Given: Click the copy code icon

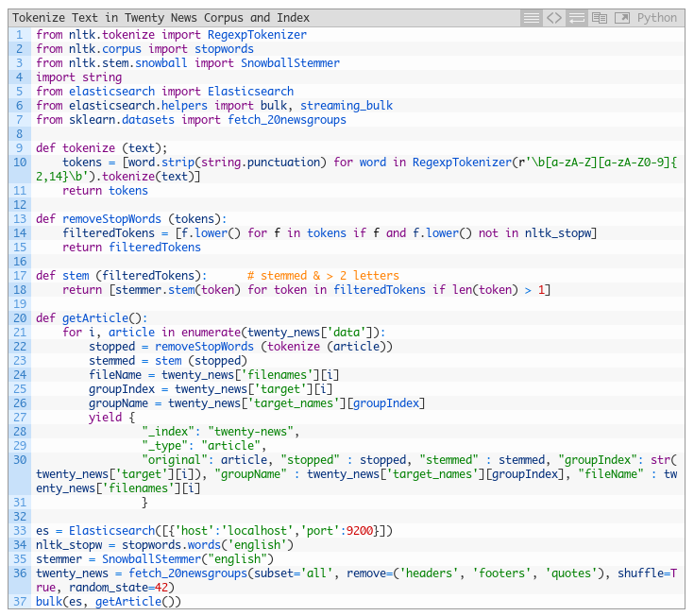Looking at the screenshot, I should (600, 18).
